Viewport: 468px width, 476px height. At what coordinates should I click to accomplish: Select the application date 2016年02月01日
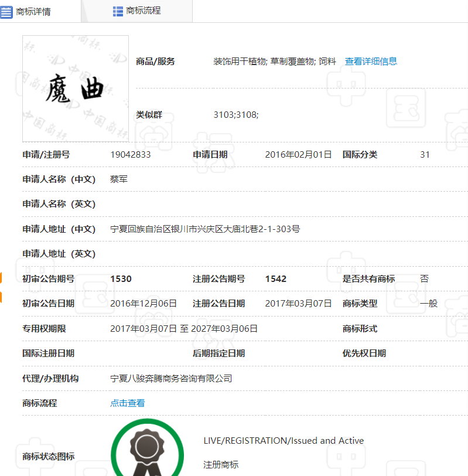coord(298,155)
